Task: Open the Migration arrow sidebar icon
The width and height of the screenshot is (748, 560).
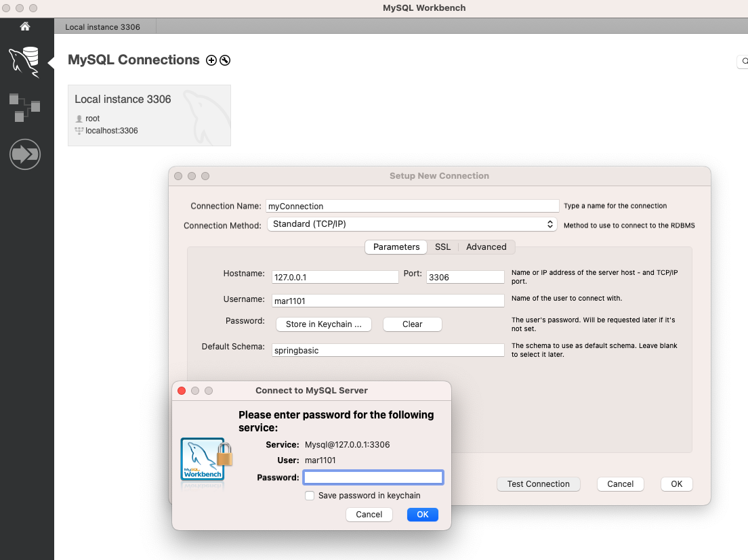Action: pyautogui.click(x=25, y=154)
